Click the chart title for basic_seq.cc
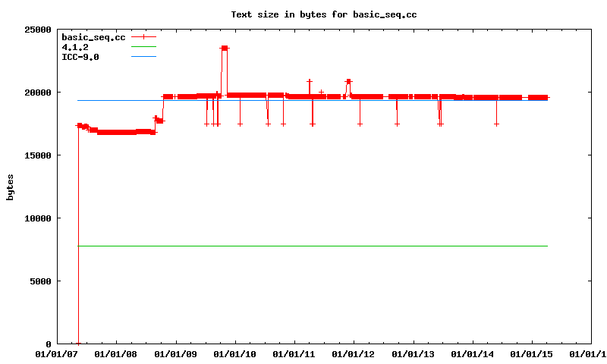 (x=324, y=14)
